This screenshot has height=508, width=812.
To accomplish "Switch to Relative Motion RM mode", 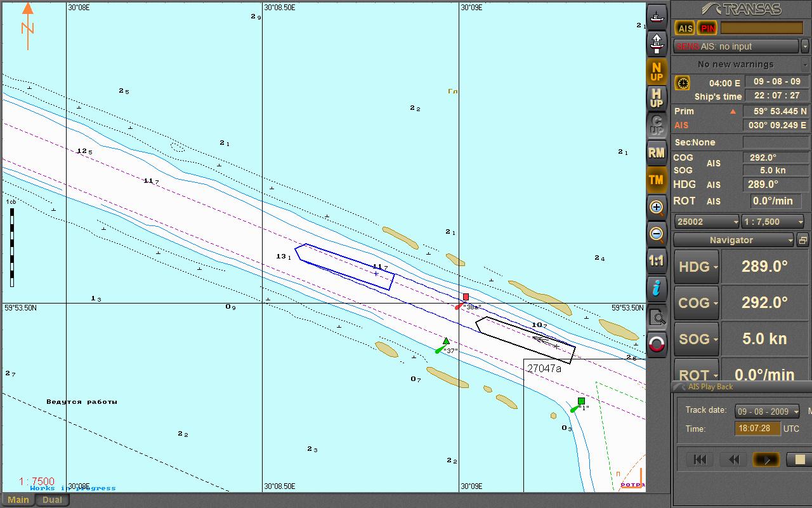I will pos(657,152).
